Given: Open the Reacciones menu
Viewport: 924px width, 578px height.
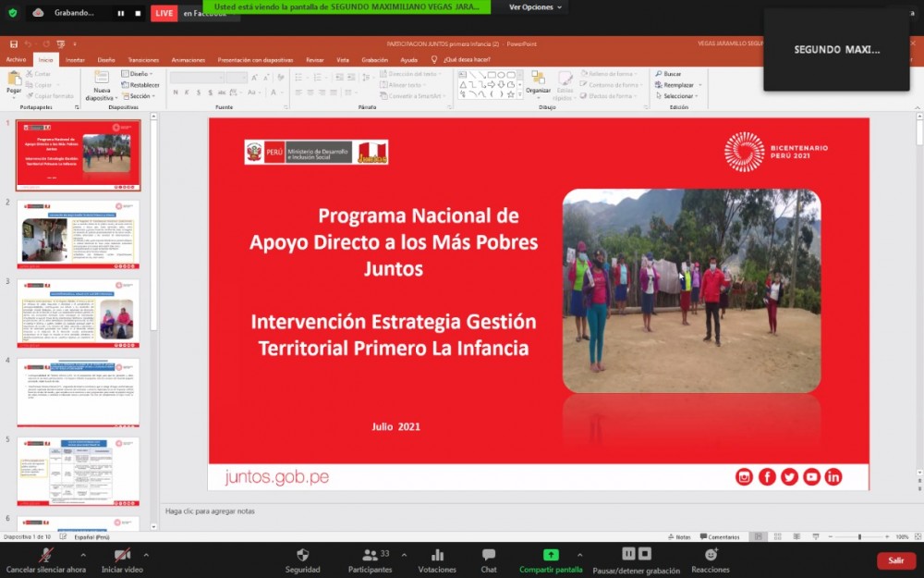Looking at the screenshot, I should (711, 555).
